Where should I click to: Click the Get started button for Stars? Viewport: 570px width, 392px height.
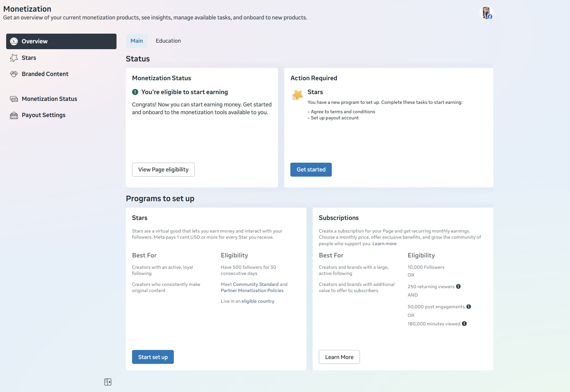(x=311, y=169)
